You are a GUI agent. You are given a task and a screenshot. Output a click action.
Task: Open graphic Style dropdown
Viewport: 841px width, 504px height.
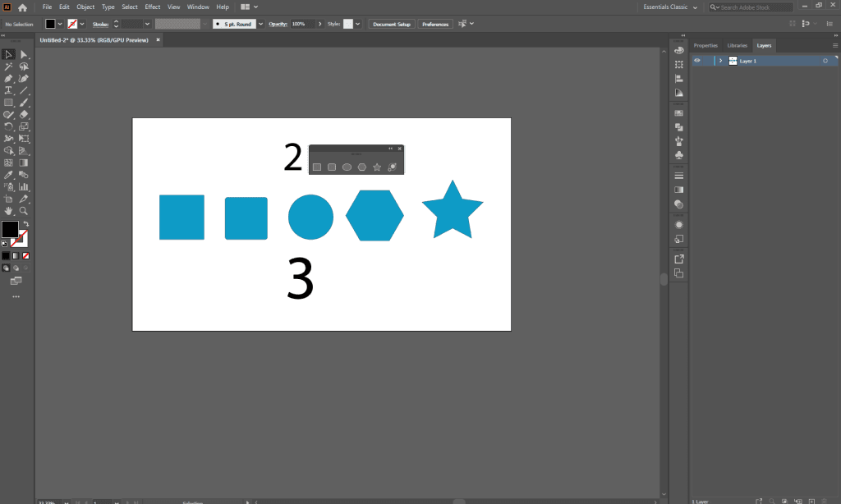(x=358, y=24)
